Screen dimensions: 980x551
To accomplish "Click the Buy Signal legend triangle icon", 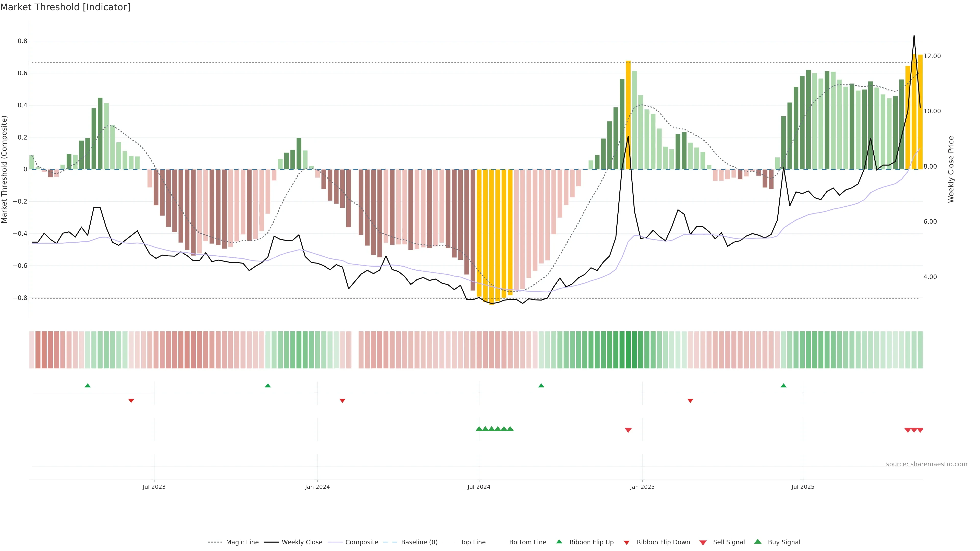I will click(x=757, y=542).
